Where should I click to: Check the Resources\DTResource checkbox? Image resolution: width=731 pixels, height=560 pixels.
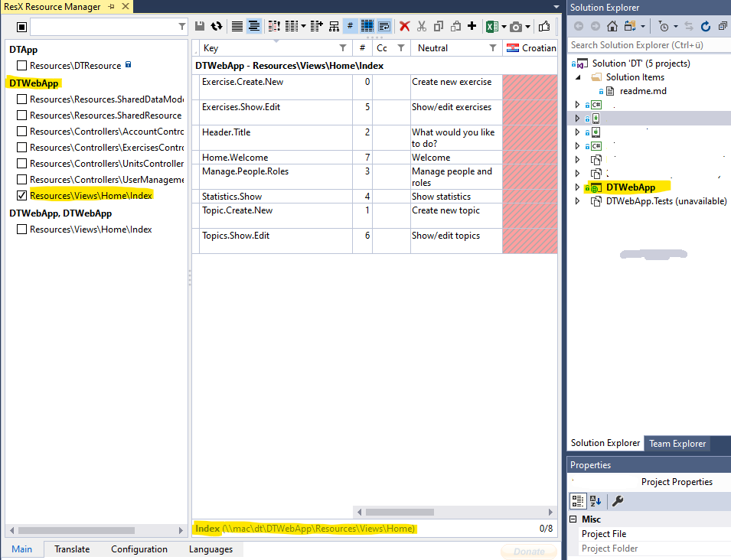[x=21, y=65]
